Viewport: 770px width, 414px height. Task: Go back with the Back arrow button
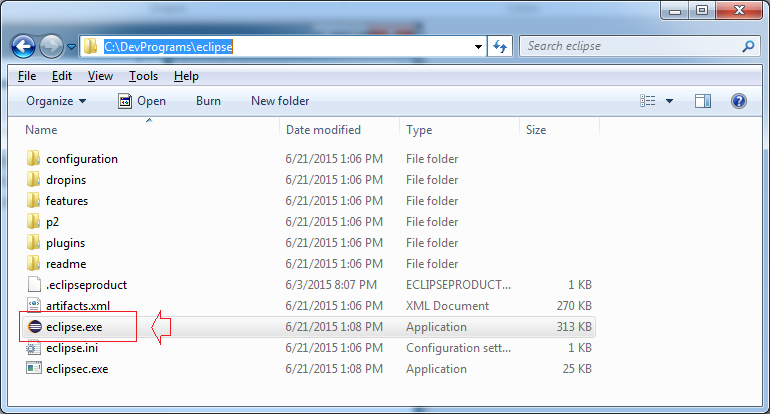tap(23, 47)
